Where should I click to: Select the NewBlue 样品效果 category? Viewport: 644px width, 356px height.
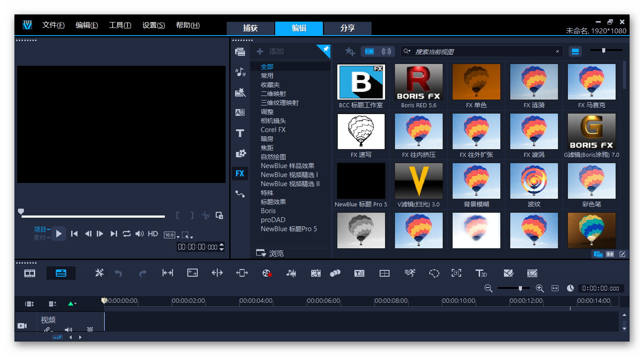tap(287, 166)
